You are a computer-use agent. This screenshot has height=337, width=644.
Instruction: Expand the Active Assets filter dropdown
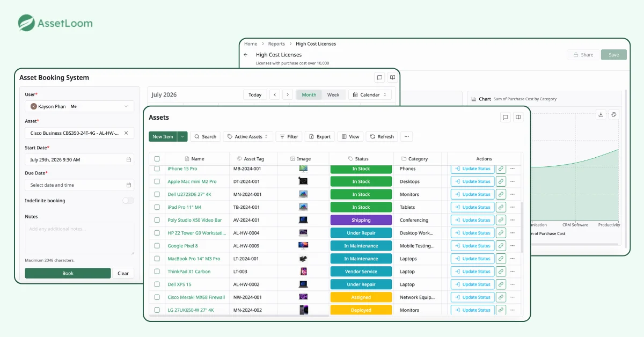(248, 137)
